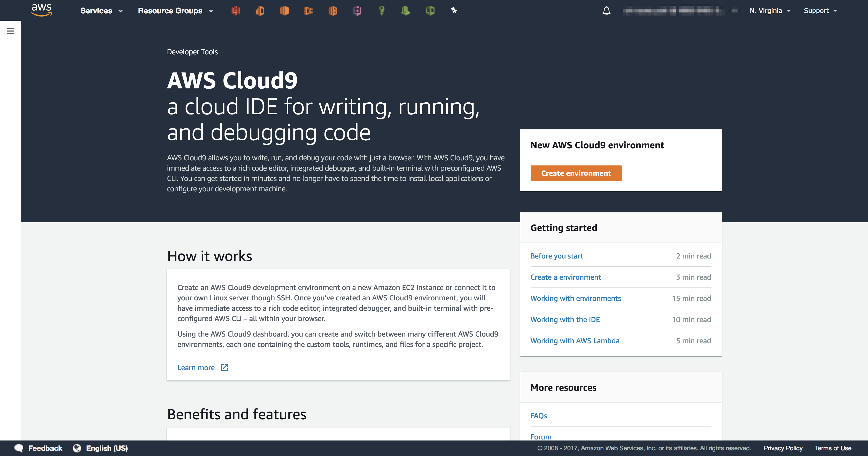This screenshot has height=456, width=868.
Task: Open the purple service shortcut icon
Action: pos(357,10)
